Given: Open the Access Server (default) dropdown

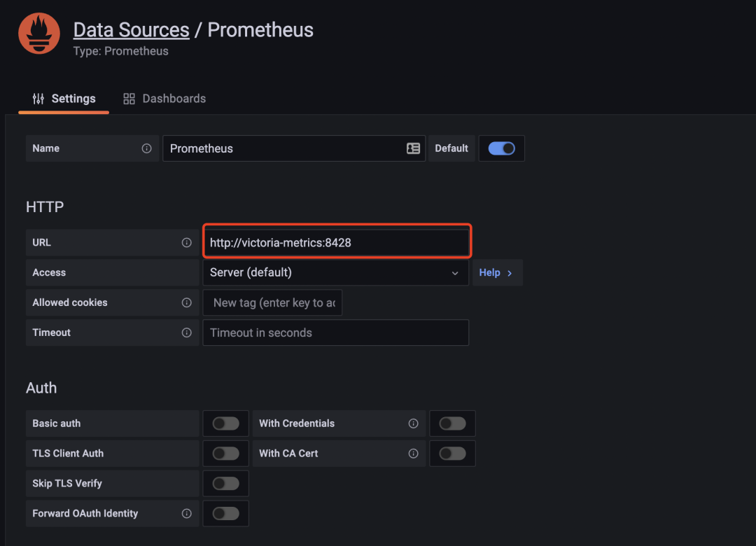Looking at the screenshot, I should tap(335, 273).
